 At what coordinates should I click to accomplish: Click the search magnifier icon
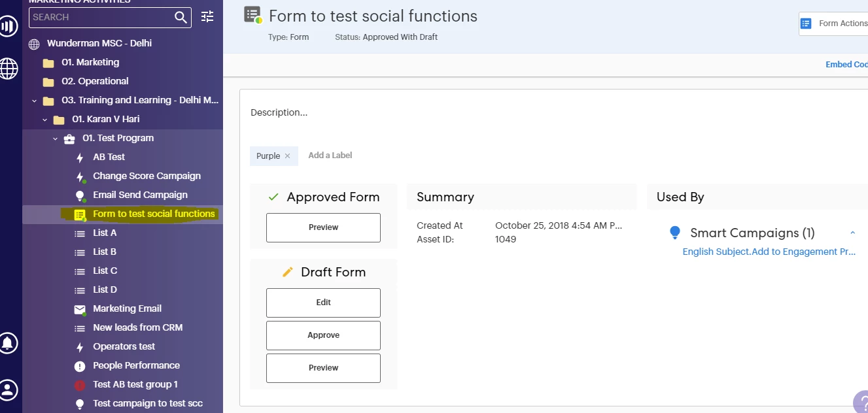[x=181, y=17]
